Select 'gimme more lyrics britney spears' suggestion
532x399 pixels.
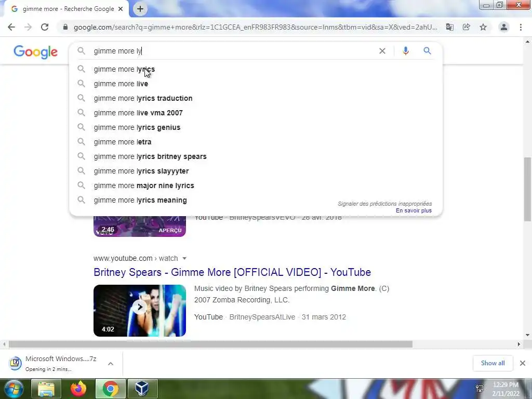pos(256,157)
